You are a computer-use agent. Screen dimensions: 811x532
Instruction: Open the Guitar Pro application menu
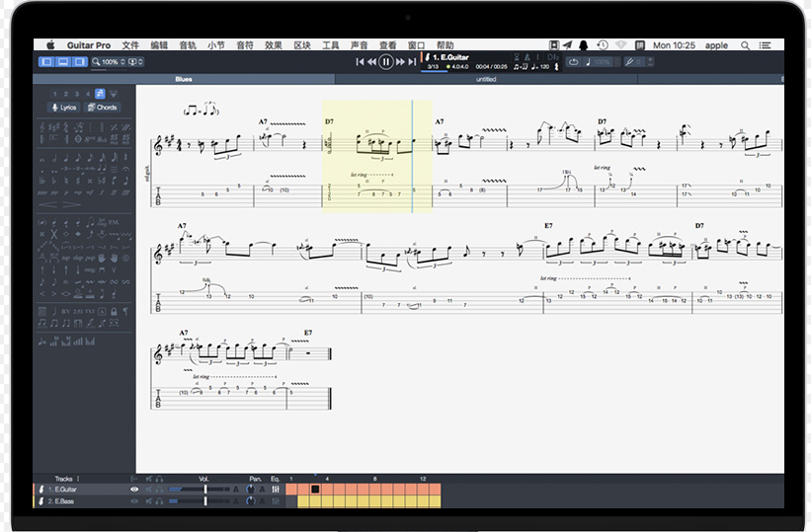89,45
